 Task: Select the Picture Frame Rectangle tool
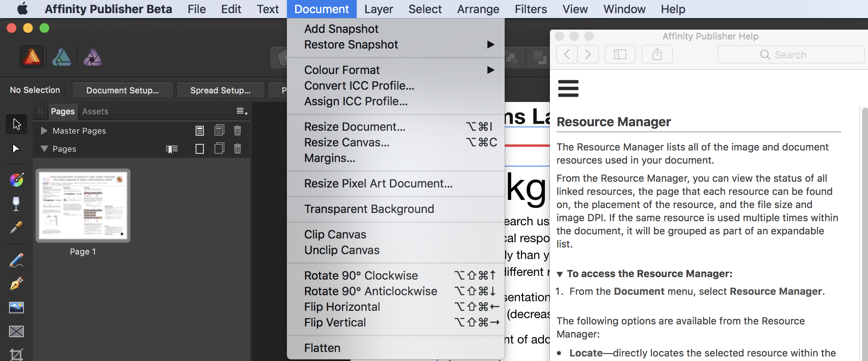click(x=16, y=331)
